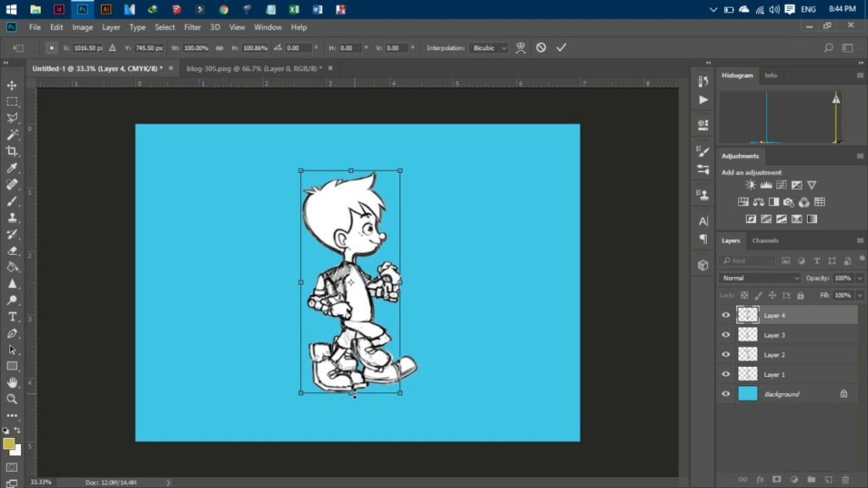Hide Layer 1 in the Layers panel
The width and height of the screenshot is (868, 488).
(x=726, y=374)
